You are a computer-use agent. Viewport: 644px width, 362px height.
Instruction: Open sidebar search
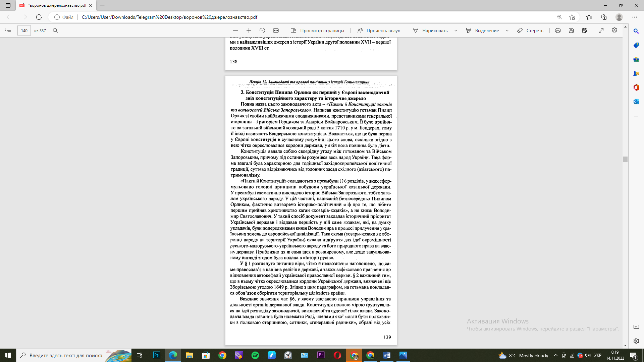click(x=636, y=31)
